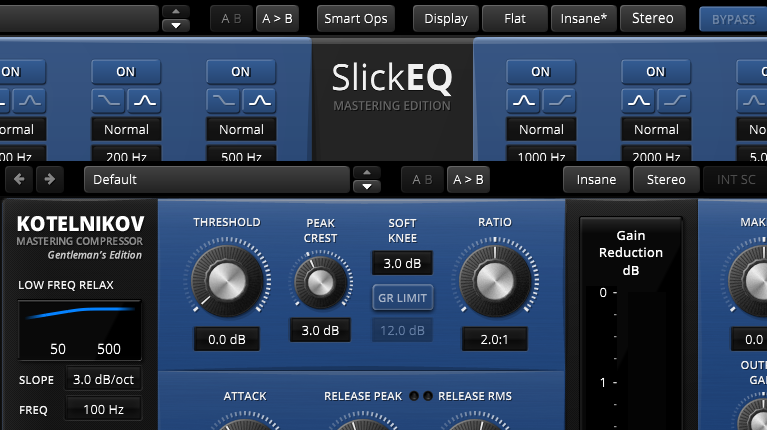Open the Smart Ops menu
Image resolution: width=767 pixels, height=430 pixels.
[x=355, y=18]
